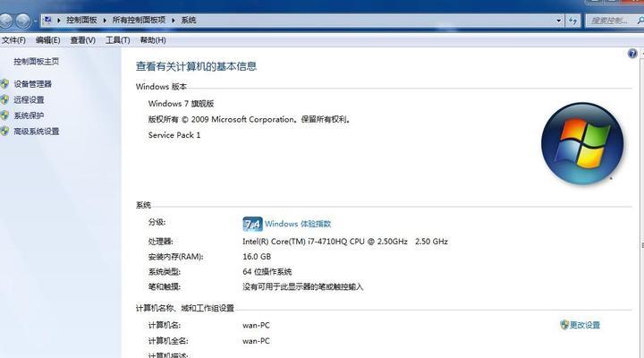Screen dimensions: 644x358
Task: Click the control panel icon in address bar
Action: 47,20
